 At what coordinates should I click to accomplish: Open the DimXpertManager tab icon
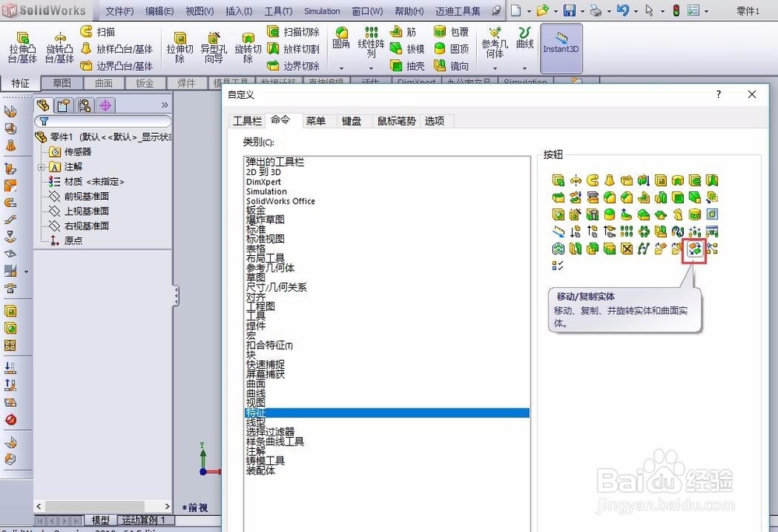105,105
